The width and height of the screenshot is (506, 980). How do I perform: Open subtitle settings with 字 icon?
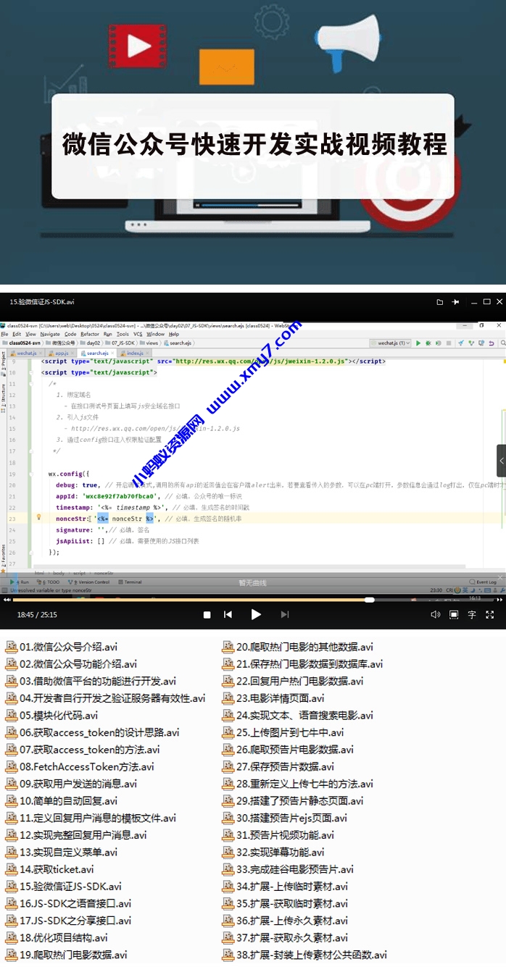pos(472,614)
